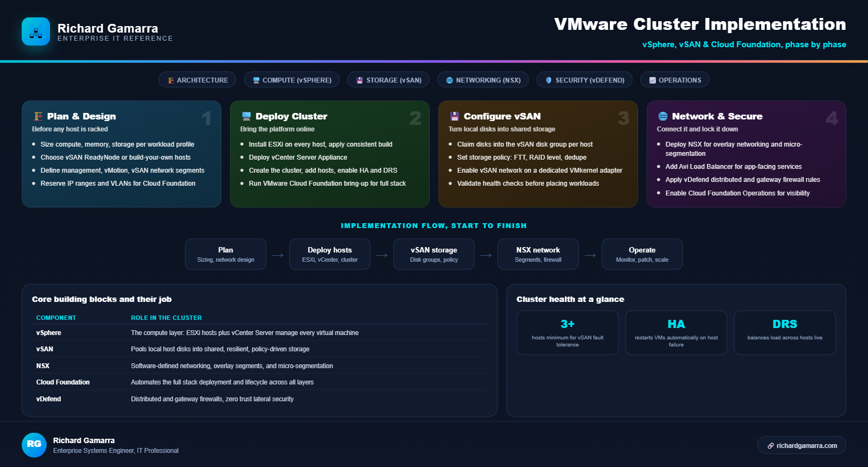
Task: Click the Operate flow step box
Action: click(x=642, y=254)
